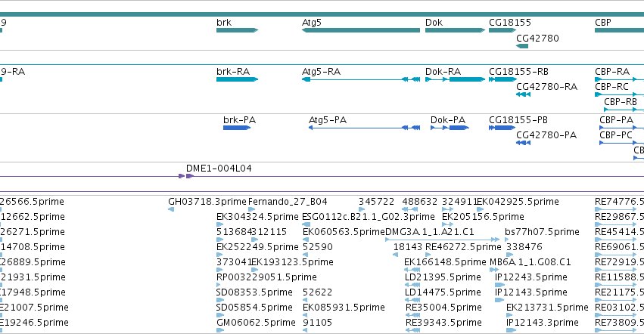Click the CBP-PA protein label
Screen dimensions: 644x334
point(616,120)
